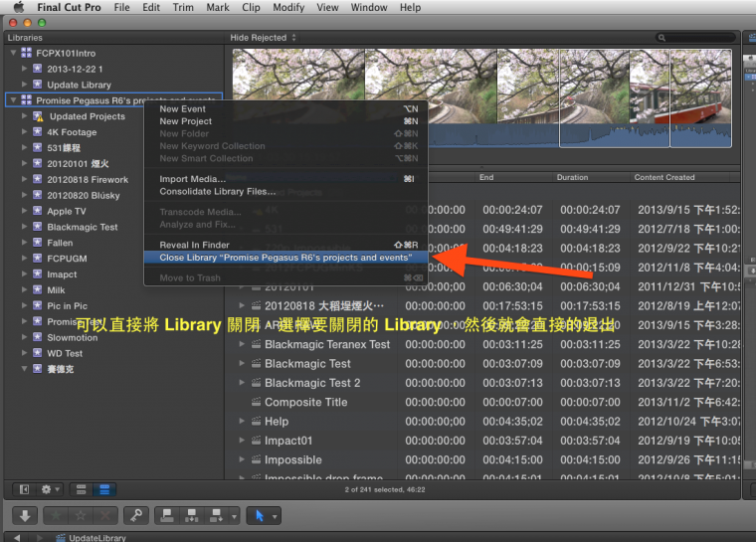
Task: Open the File menu
Action: coord(121,7)
